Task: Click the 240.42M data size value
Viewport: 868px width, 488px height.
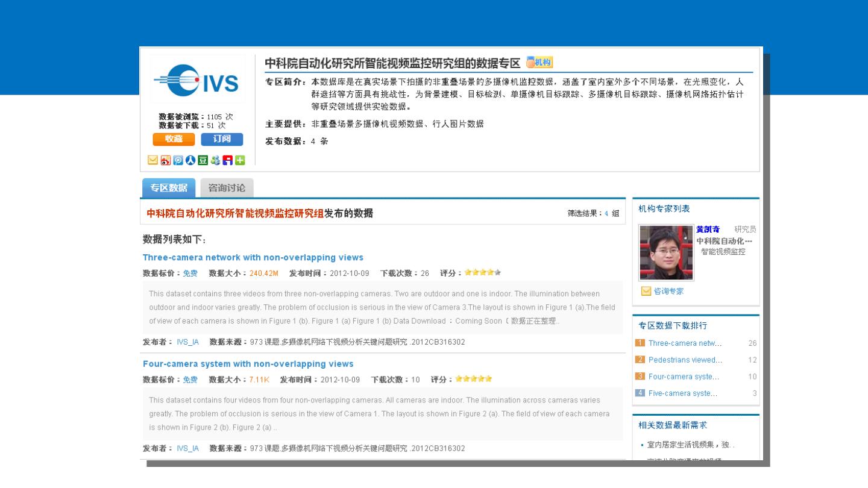Action: [x=264, y=274]
